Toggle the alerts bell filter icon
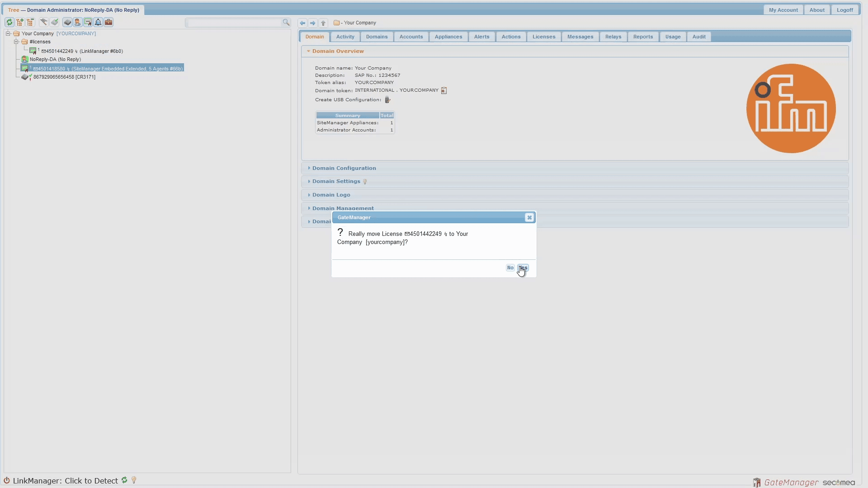 coord(98,22)
